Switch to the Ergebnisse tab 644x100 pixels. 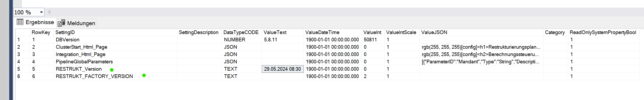tap(35, 22)
